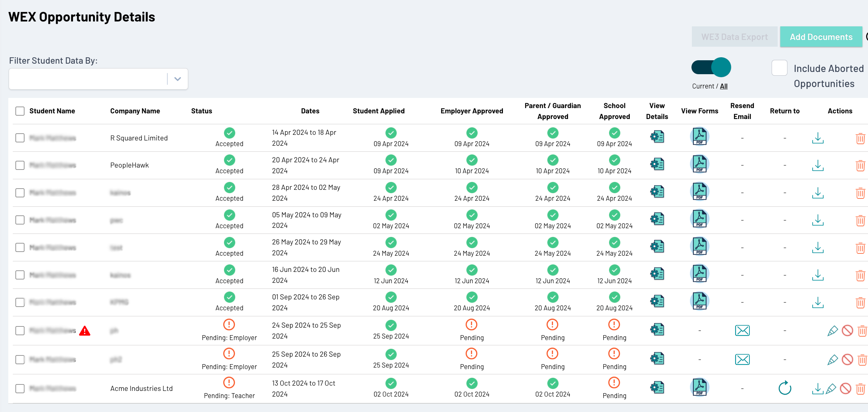Enable Include Aborted Opportunities checkbox

click(x=779, y=68)
